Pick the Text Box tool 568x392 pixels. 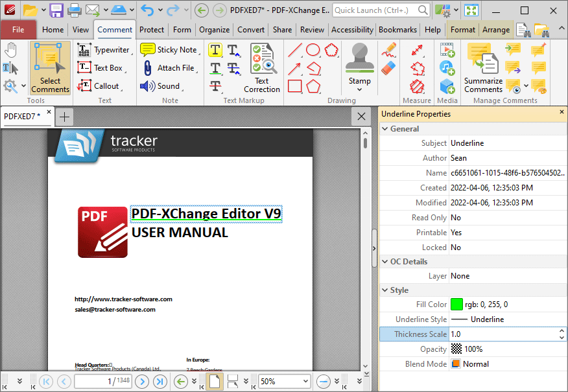101,67
